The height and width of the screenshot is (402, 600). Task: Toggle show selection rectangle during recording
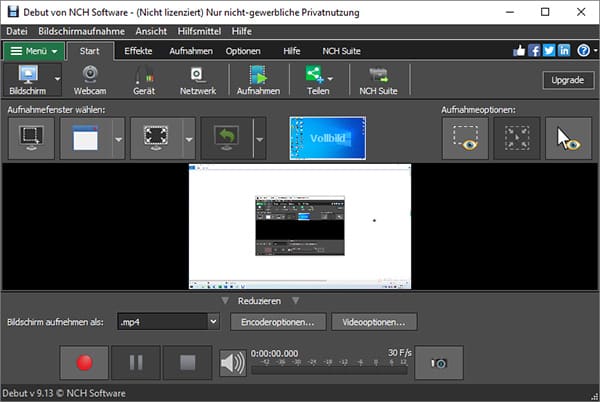pyautogui.click(x=465, y=138)
